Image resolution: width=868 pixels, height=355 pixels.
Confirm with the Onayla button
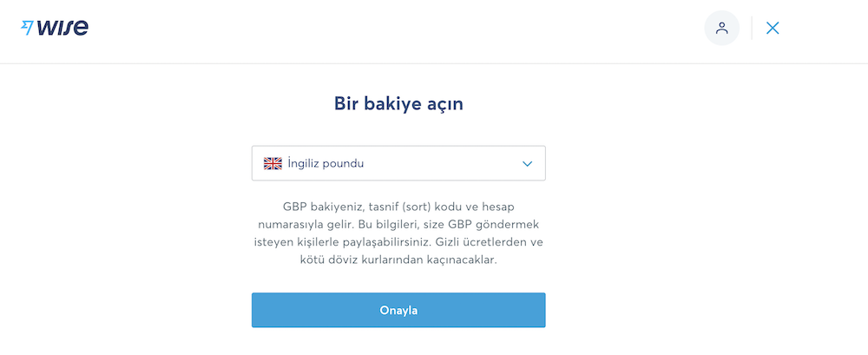[x=398, y=310]
